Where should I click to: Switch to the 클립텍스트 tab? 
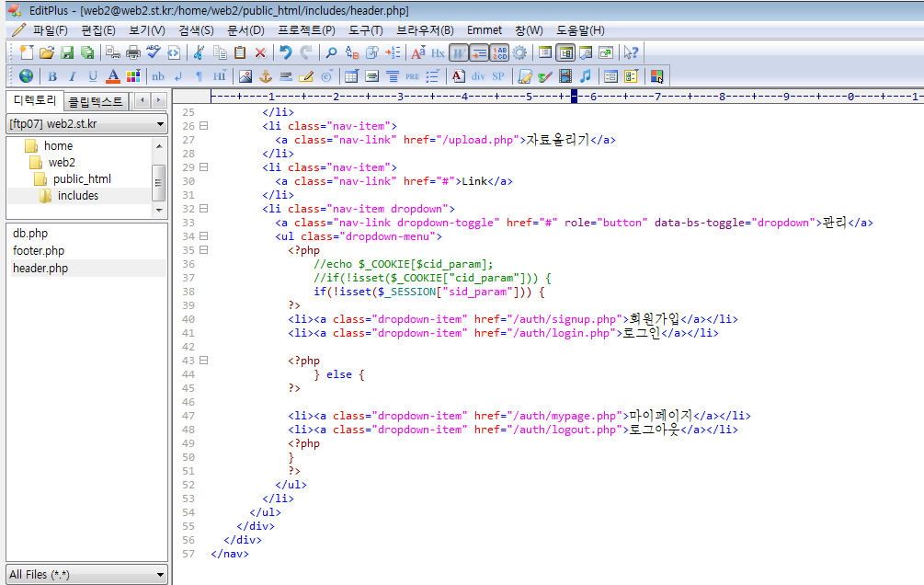coord(96,101)
